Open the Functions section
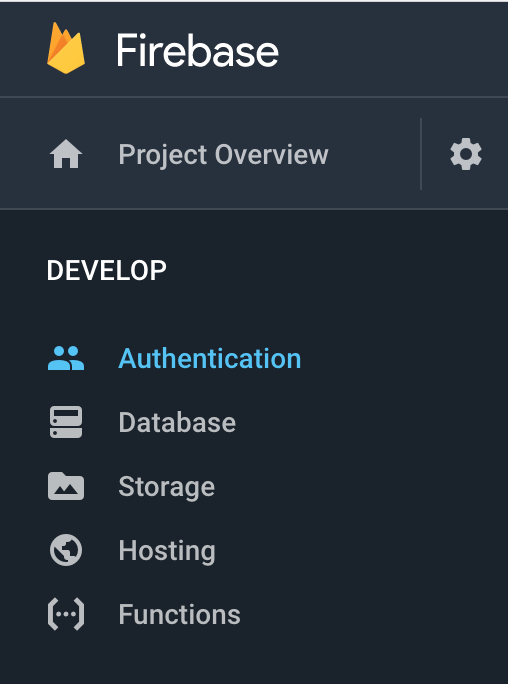 pyautogui.click(x=179, y=615)
